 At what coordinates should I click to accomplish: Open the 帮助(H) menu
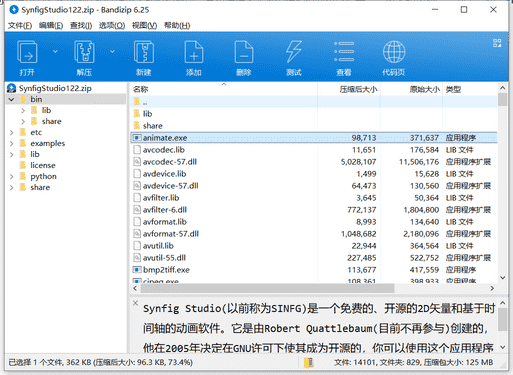tap(177, 25)
